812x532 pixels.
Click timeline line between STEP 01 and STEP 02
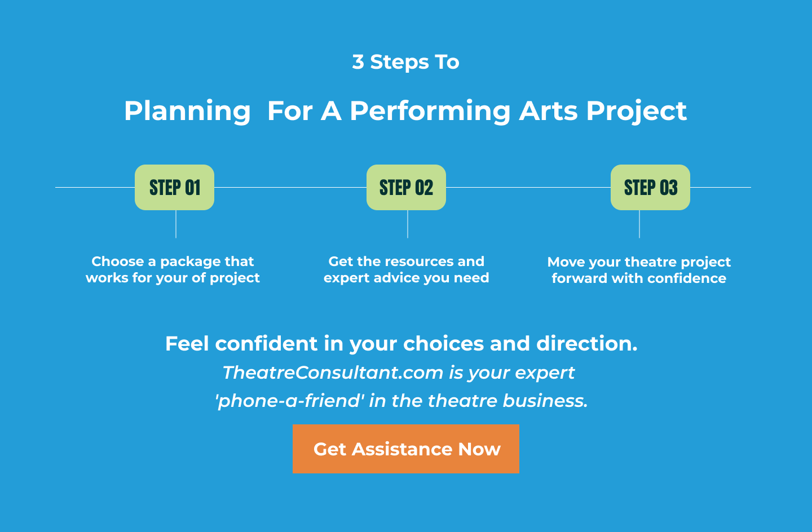tap(290, 187)
